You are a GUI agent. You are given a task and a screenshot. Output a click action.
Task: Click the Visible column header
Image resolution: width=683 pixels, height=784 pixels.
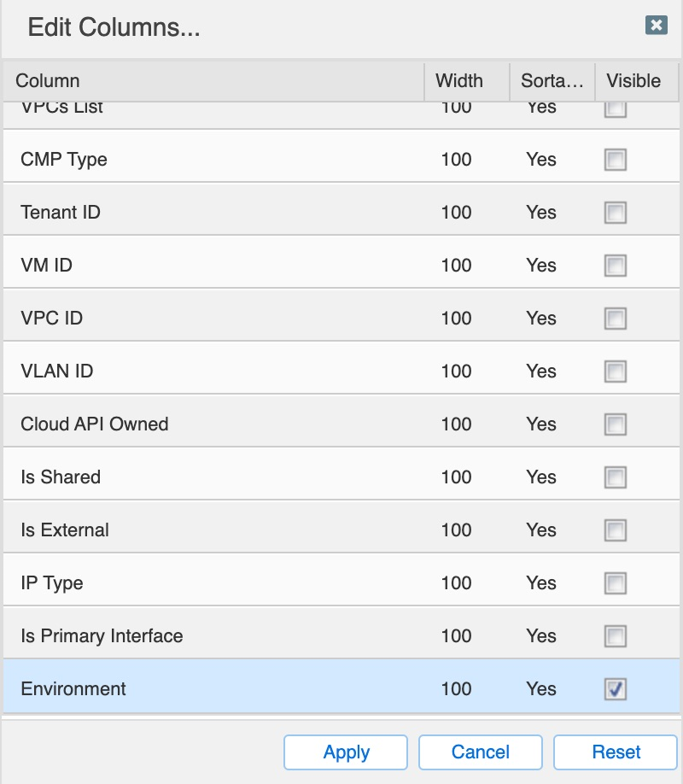coord(633,81)
